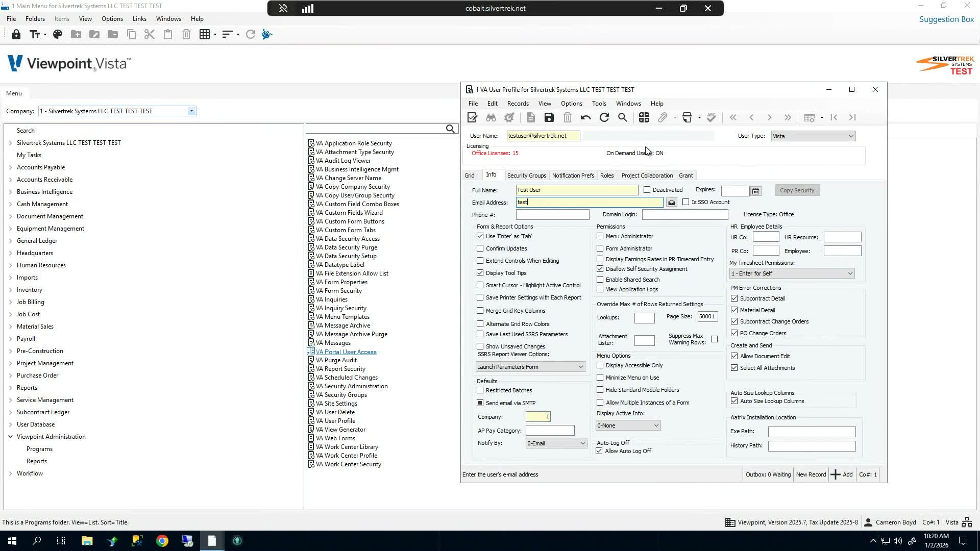Click the paperclip attachment icon
The height and width of the screenshot is (551, 980).
tap(663, 118)
